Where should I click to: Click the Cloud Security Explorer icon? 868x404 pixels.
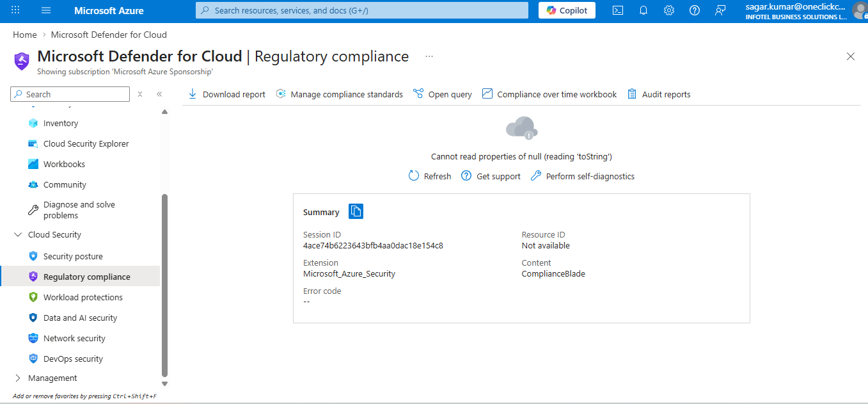click(x=33, y=143)
